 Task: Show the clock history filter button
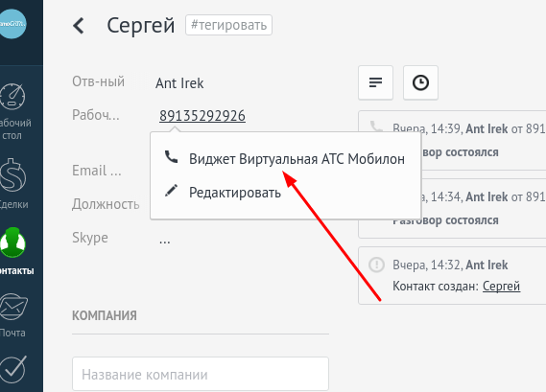(420, 82)
